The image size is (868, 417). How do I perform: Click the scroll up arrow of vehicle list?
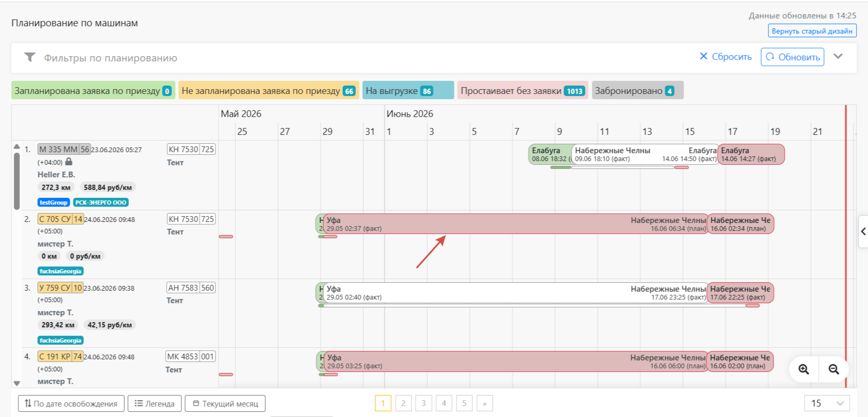[17, 146]
